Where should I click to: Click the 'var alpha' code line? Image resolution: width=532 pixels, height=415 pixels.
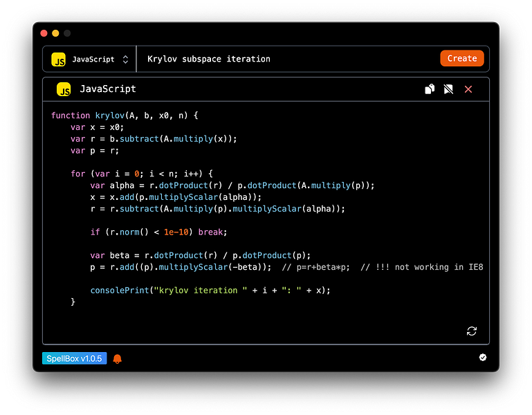[x=232, y=185]
